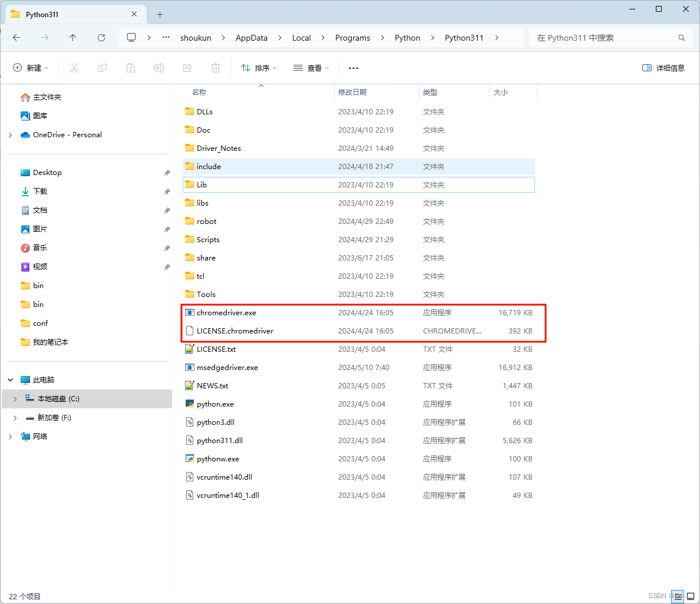This screenshot has width=700, height=604.
Task: Unpin Desktop from quick access
Action: (x=167, y=173)
